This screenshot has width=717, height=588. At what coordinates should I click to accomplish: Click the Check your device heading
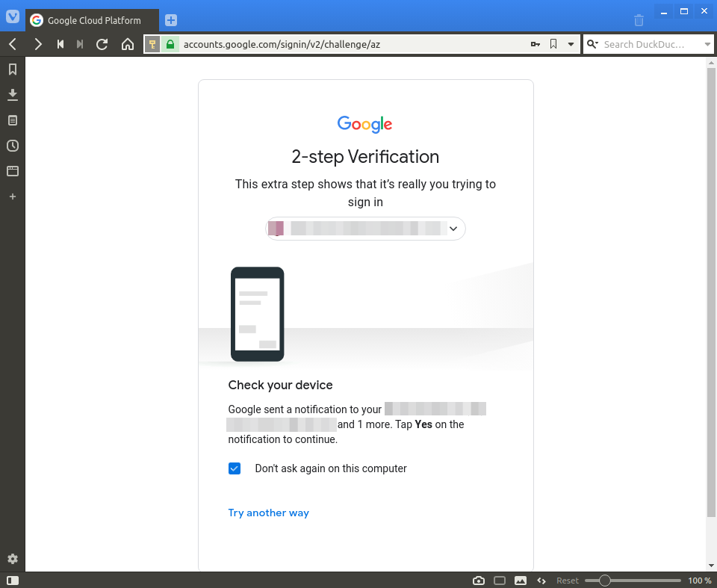280,385
